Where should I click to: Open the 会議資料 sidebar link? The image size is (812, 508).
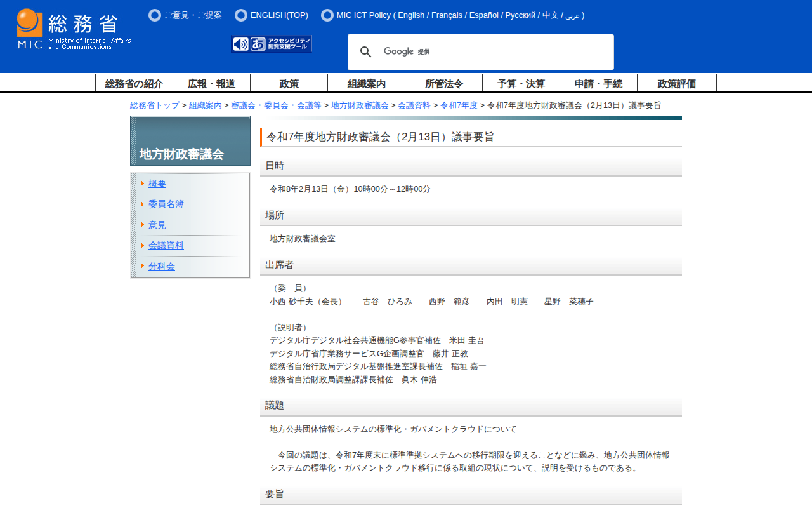point(166,245)
